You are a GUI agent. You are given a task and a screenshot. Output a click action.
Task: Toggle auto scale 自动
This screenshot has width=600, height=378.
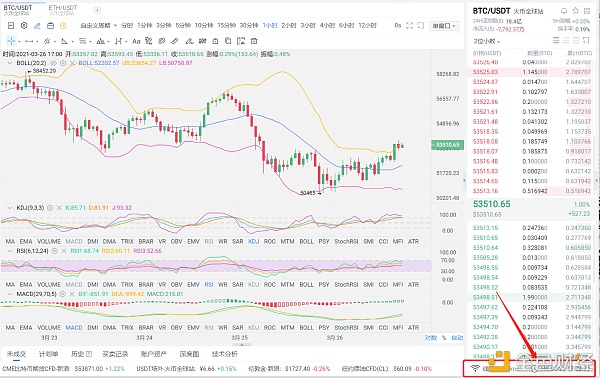(x=457, y=338)
